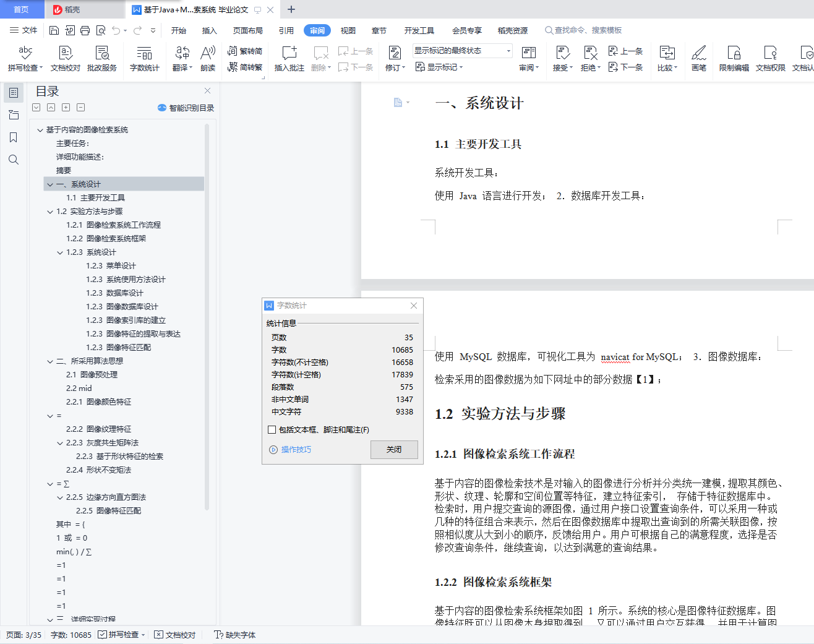Switch to the 视图 ribbon tab
This screenshot has width=814, height=644.
348,30
